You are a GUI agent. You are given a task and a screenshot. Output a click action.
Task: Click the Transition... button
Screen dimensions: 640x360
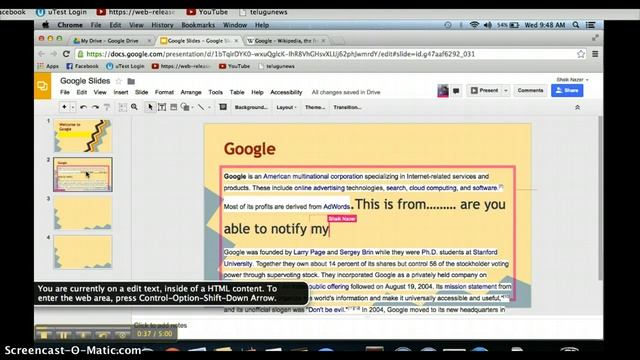pos(347,107)
